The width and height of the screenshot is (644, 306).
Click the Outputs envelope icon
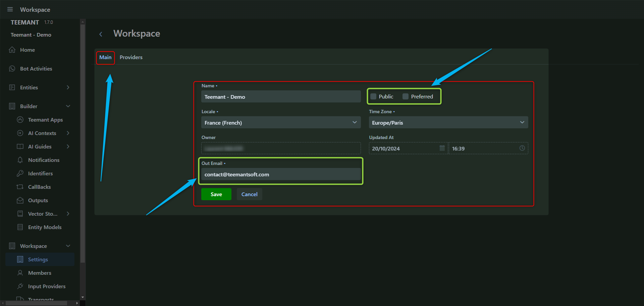(x=20, y=200)
